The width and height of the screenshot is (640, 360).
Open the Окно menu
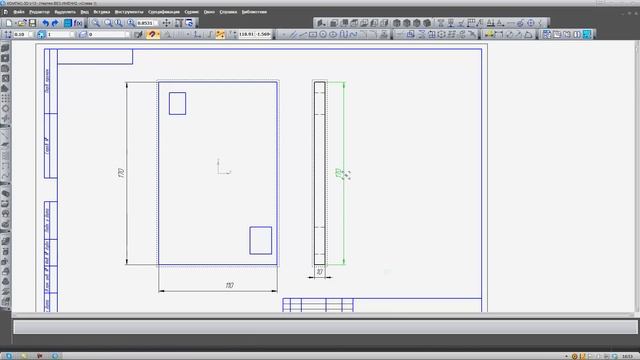pos(209,12)
